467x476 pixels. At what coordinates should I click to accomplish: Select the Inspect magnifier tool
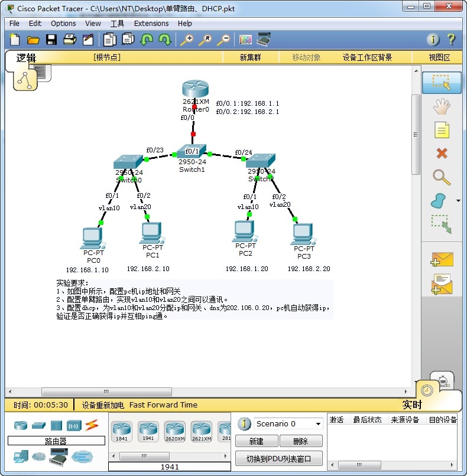coord(442,177)
